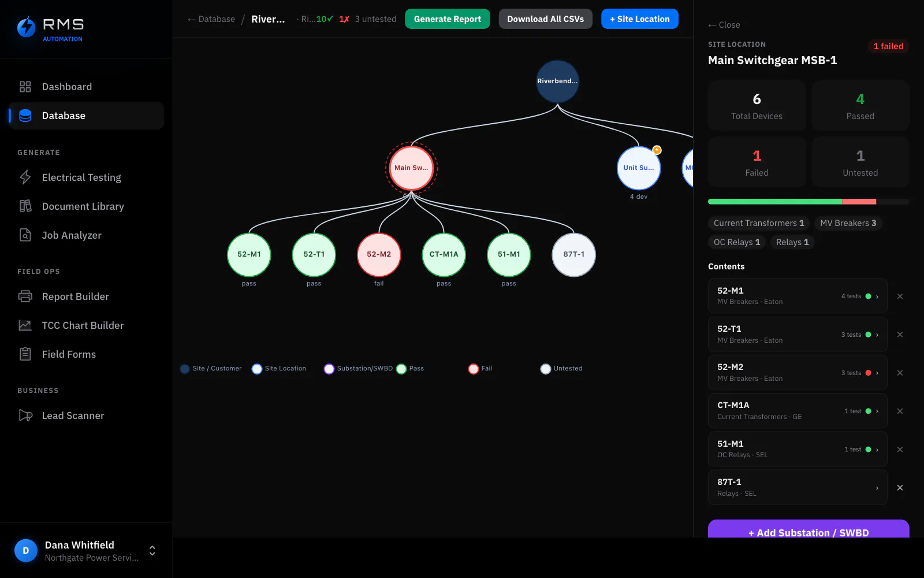Expand the CT-M1A row chevron
The image size is (924, 578).
[877, 411]
